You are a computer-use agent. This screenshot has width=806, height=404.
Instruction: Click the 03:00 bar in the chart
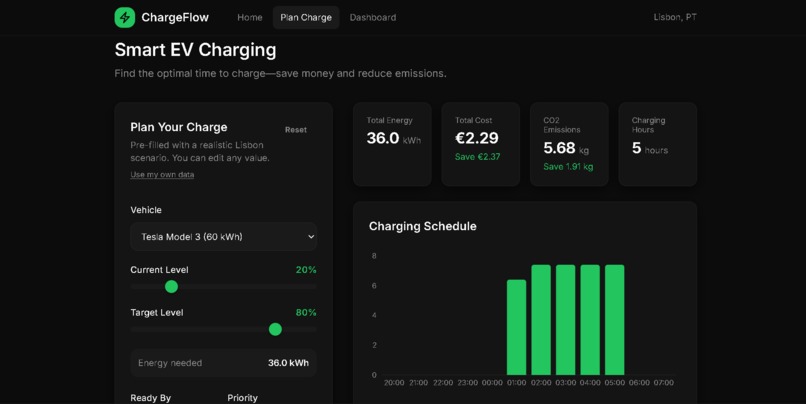click(x=565, y=320)
